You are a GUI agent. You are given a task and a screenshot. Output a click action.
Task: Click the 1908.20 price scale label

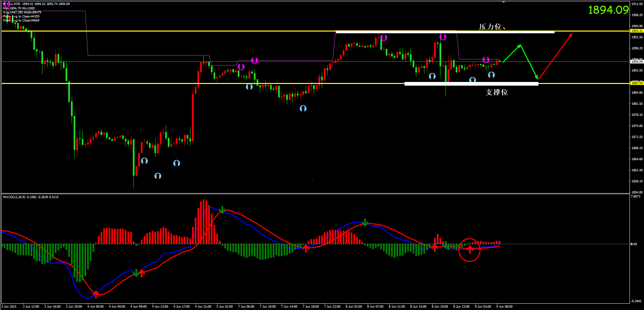coord(637,15)
